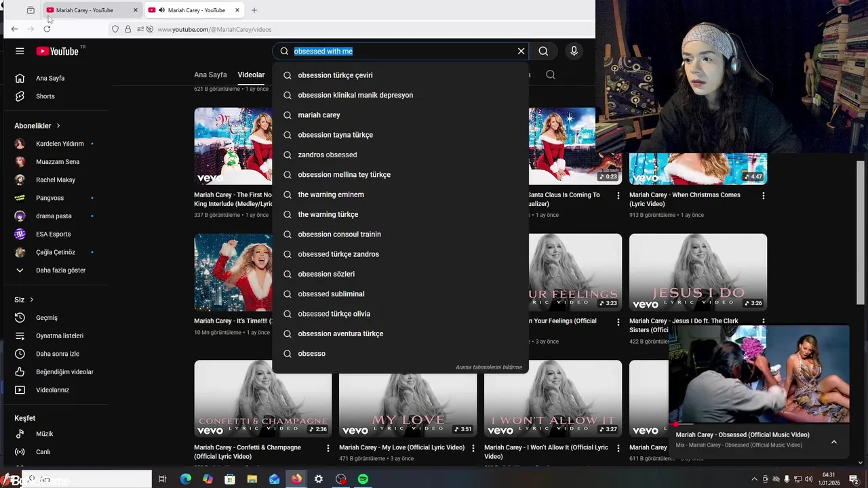The image size is (868, 488).
Task: Switch to the channel Videolar tab
Action: click(251, 75)
